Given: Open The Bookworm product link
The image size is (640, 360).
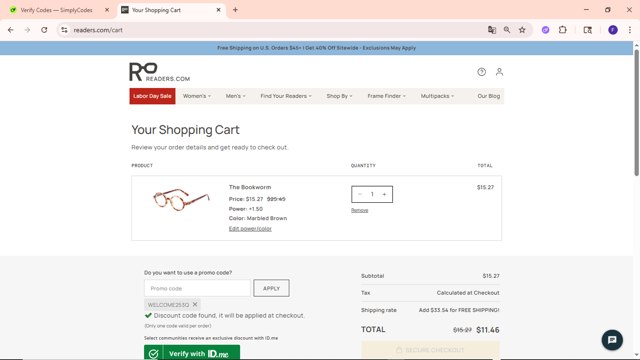Looking at the screenshot, I should [x=250, y=187].
